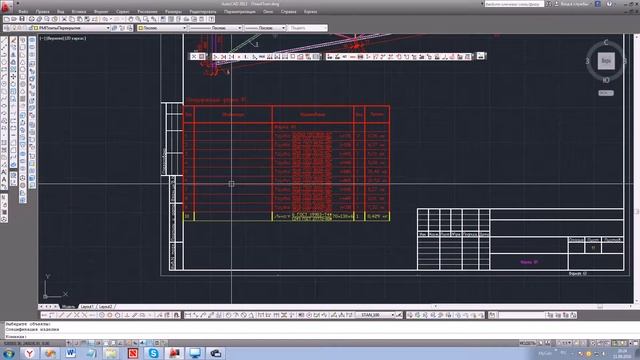The height and width of the screenshot is (360, 640).
Task: Click the AutoCAD taskbar icon
Action: tap(174, 353)
